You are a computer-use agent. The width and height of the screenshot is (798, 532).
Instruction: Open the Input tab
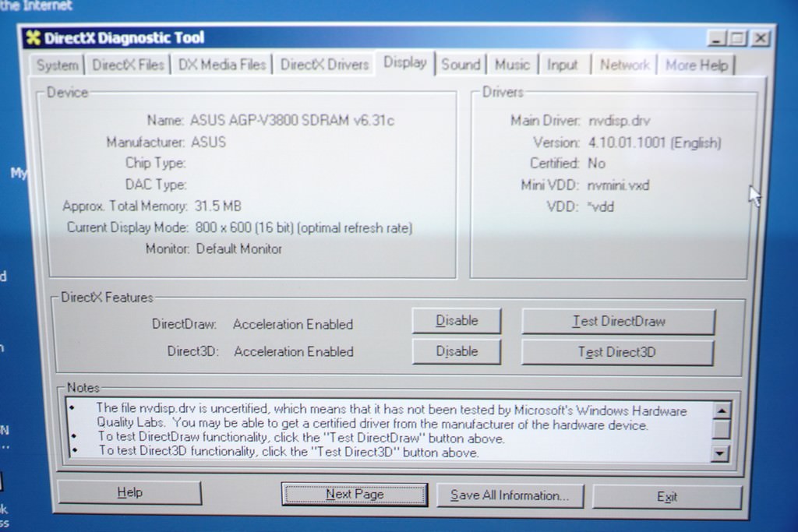562,65
